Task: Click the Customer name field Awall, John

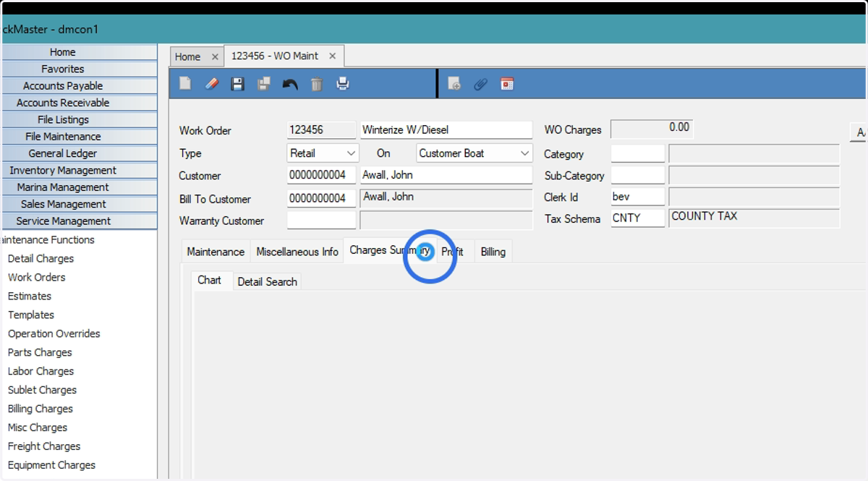Action: point(446,175)
